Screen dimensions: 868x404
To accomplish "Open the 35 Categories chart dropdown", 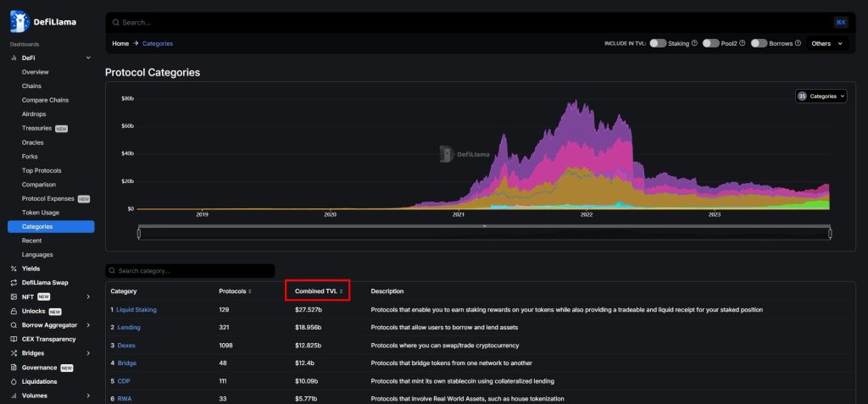I will 821,97.
